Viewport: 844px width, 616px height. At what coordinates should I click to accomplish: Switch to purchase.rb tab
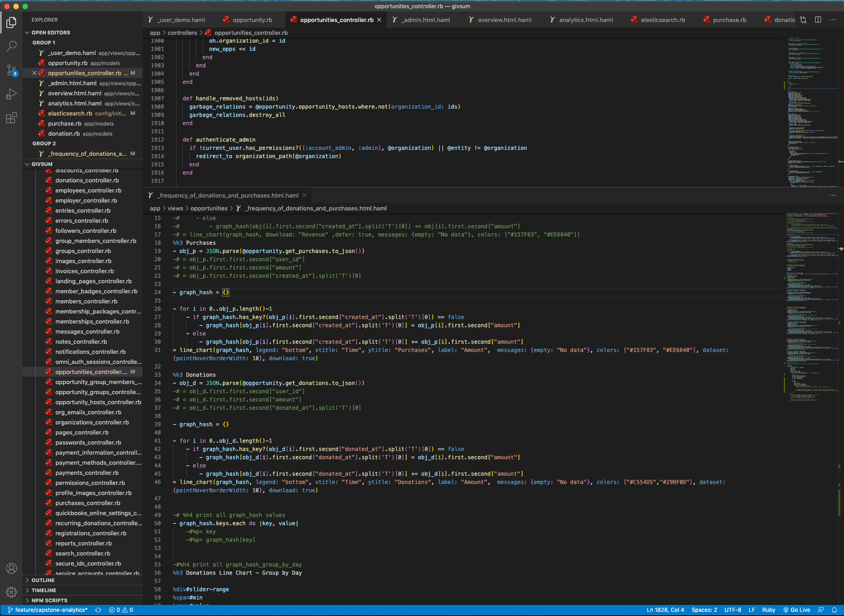pyautogui.click(x=729, y=20)
